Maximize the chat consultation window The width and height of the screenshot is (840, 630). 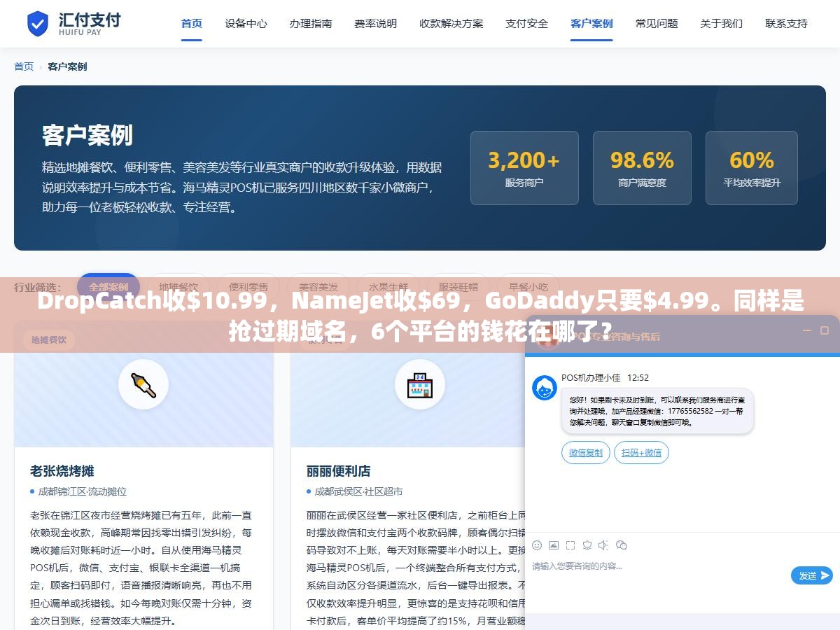pos(825,330)
